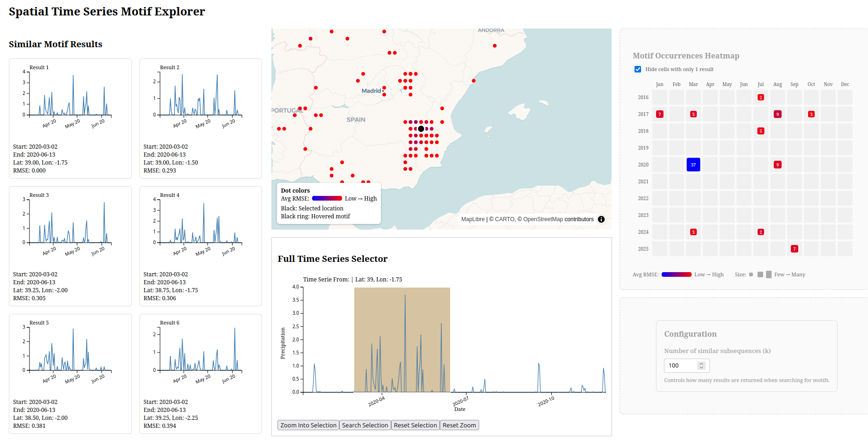
Task: Focus the number of similar subsequences input
Action: pos(686,366)
